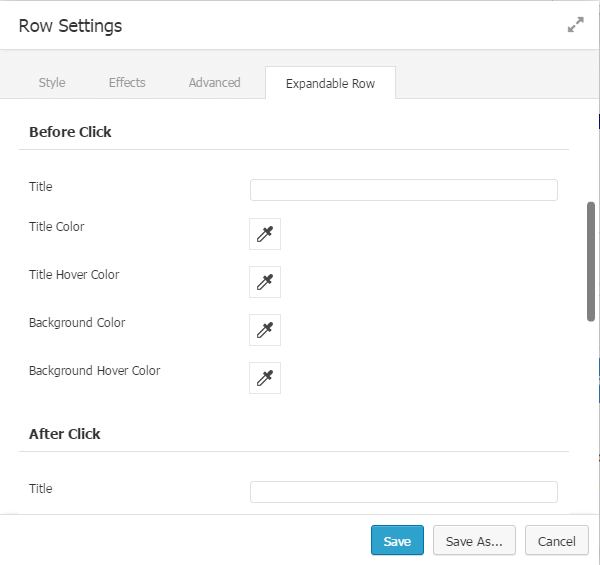Switch to the Style tab
Image resolution: width=600 pixels, height=565 pixels.
[x=52, y=83]
